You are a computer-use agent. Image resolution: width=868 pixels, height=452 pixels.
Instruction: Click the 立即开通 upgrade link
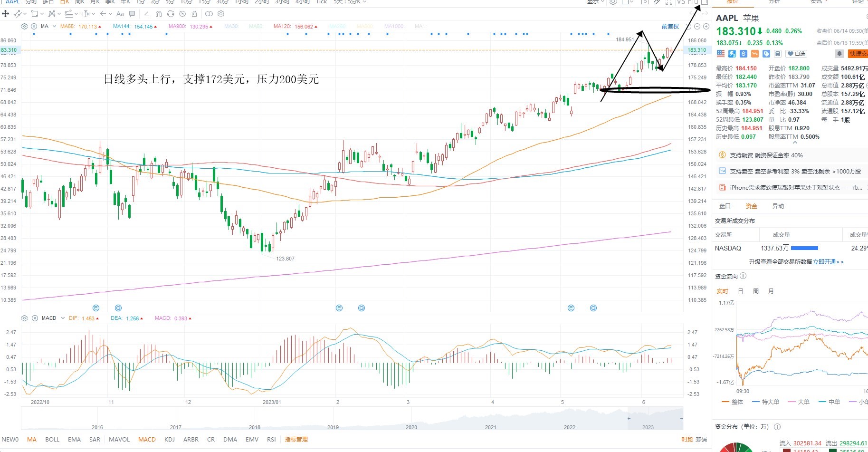[x=828, y=262]
